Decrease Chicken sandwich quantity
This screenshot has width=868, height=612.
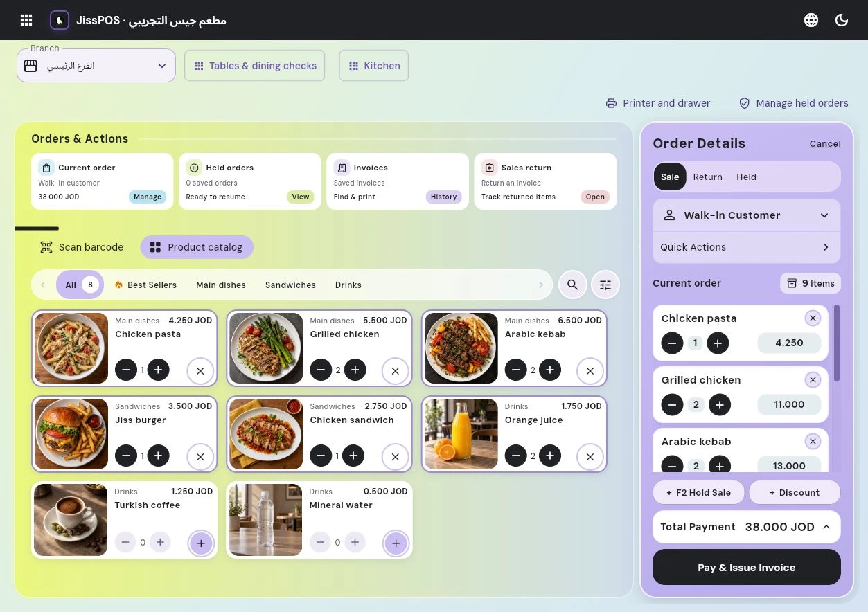[321, 456]
